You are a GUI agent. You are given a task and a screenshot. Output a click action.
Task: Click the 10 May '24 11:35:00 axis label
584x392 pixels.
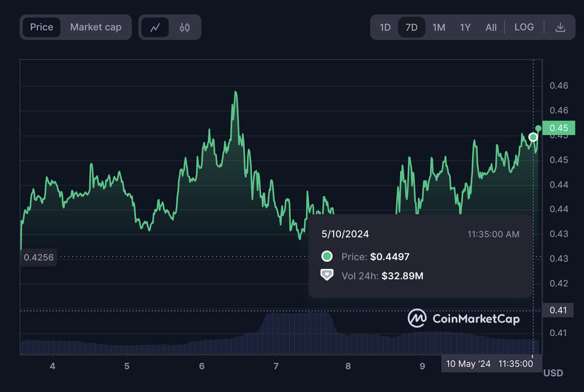point(492,363)
